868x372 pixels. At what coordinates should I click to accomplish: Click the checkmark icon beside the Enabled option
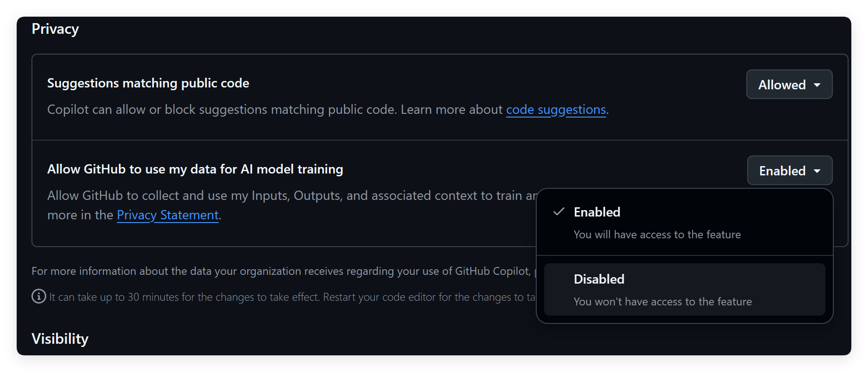coord(559,212)
